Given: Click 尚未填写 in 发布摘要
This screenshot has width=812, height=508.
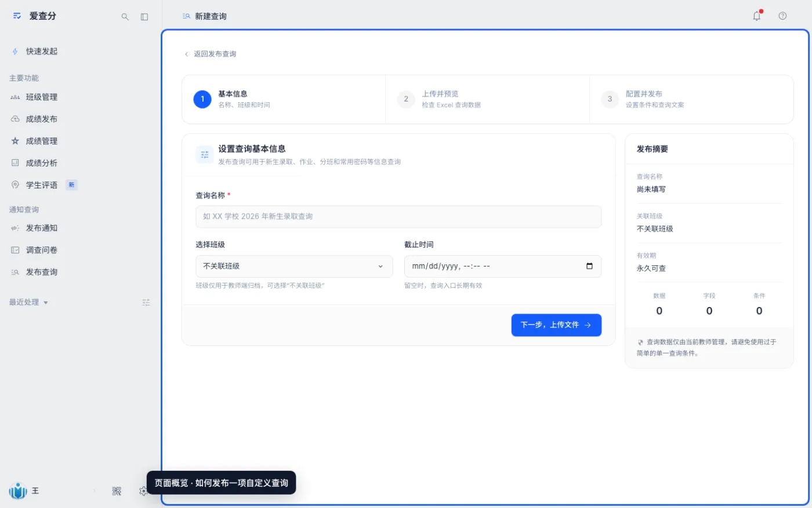Looking at the screenshot, I should (651, 189).
